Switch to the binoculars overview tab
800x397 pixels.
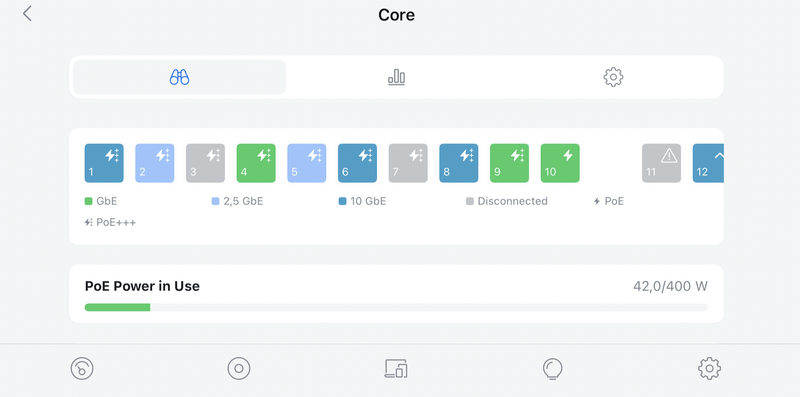pos(179,77)
